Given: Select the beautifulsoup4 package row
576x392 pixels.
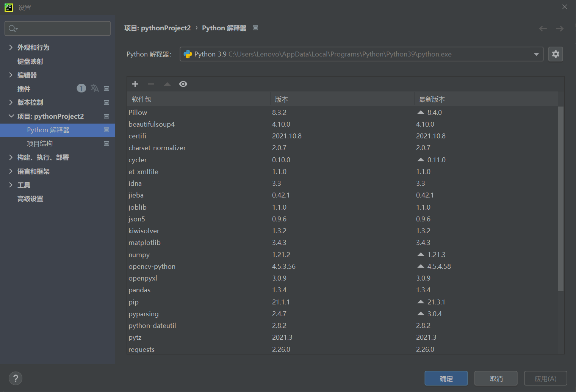Looking at the screenshot, I should pyautogui.click(x=343, y=124).
